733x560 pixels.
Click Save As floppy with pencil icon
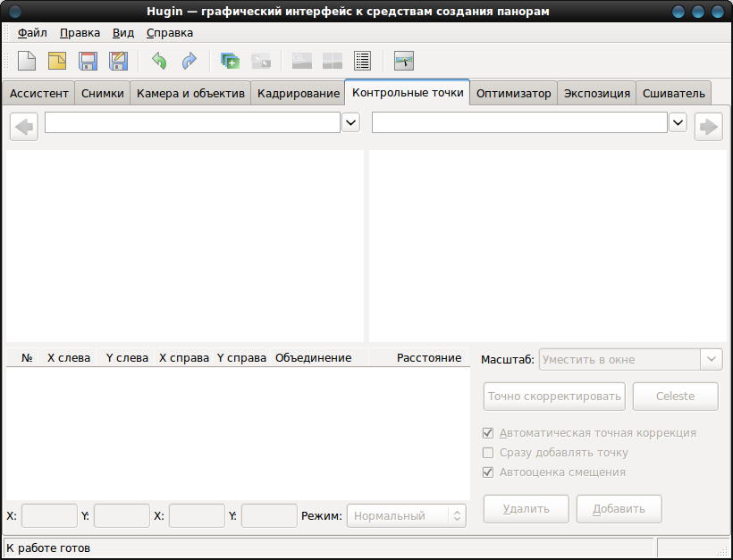(x=118, y=61)
